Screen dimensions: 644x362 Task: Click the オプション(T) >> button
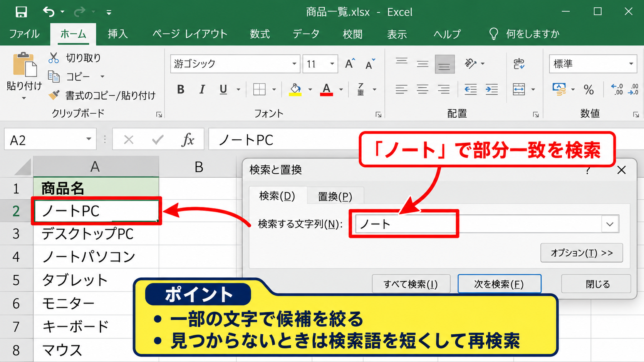(x=582, y=253)
